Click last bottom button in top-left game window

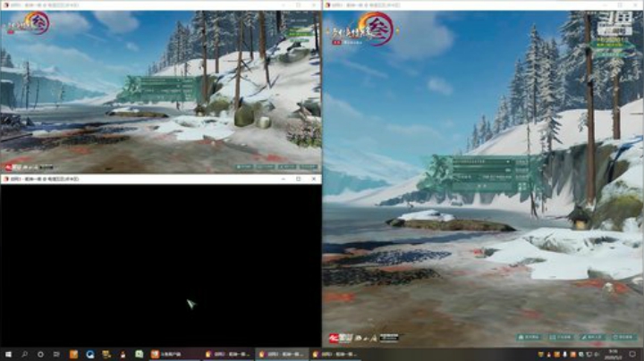[309, 167]
